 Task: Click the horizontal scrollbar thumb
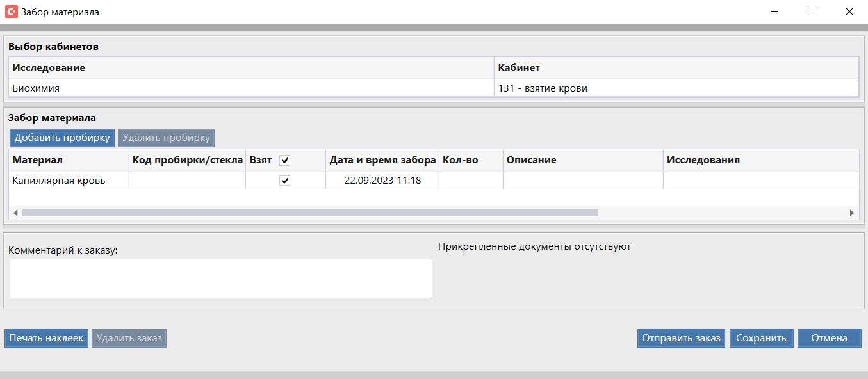click(x=310, y=213)
